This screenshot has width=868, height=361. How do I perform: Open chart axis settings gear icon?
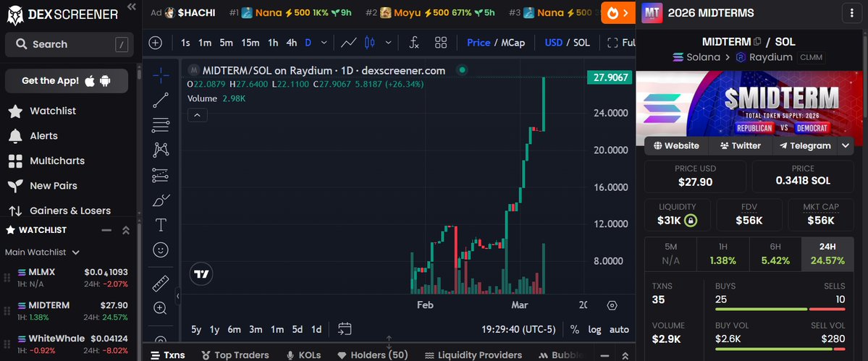click(612, 305)
